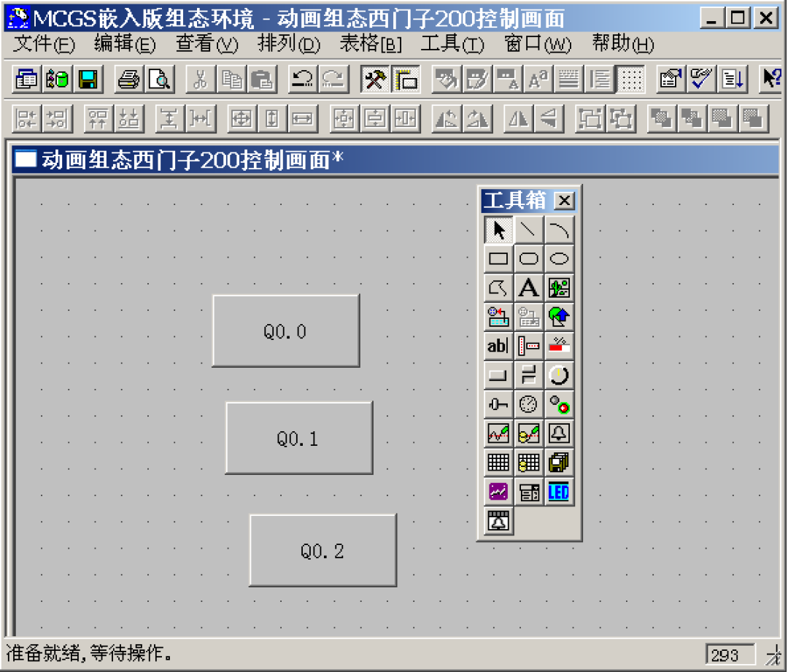Click the save floppy disk icon
This screenshot has width=788, height=672.
[88, 79]
